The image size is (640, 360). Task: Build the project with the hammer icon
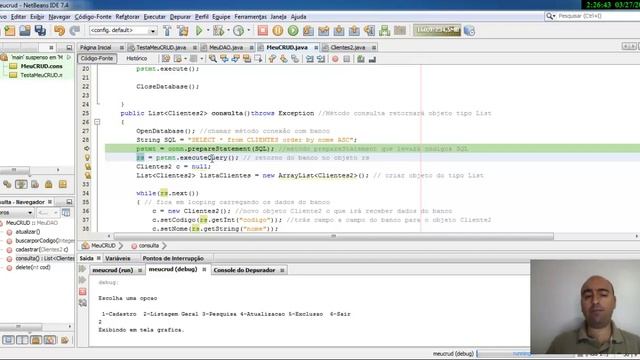point(167,31)
